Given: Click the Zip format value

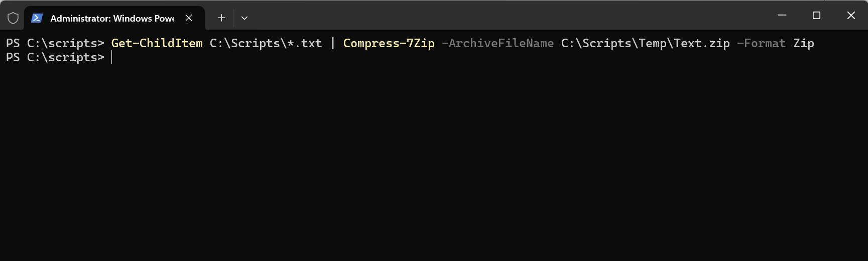Looking at the screenshot, I should [803, 43].
